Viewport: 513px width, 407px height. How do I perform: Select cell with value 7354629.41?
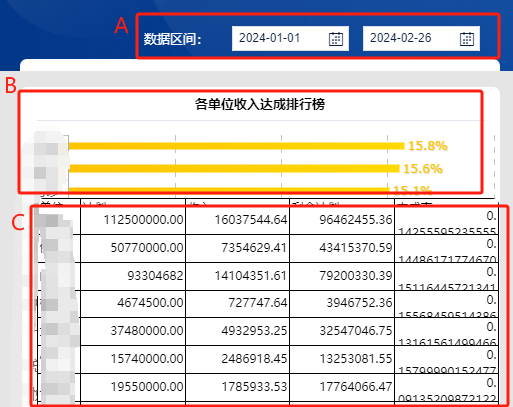pos(238,248)
